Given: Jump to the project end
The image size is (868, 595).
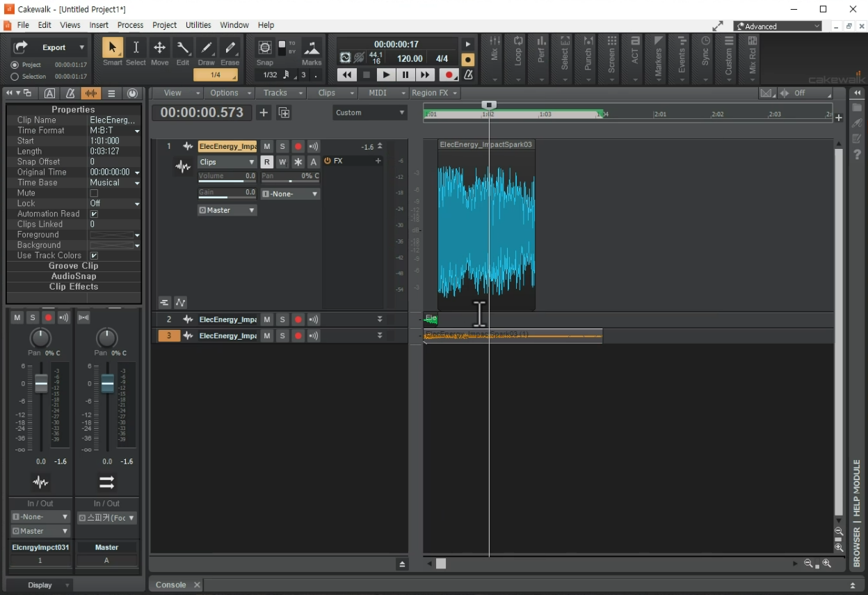Looking at the screenshot, I should coord(425,74).
